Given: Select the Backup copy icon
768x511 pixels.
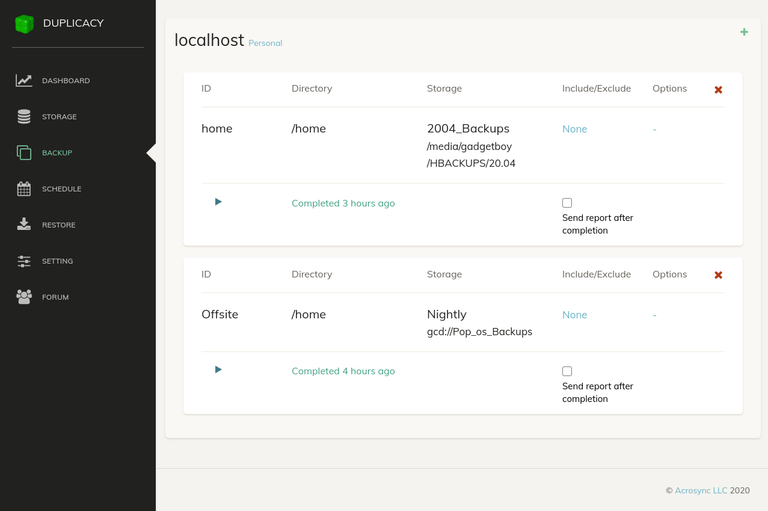Looking at the screenshot, I should click(24, 153).
